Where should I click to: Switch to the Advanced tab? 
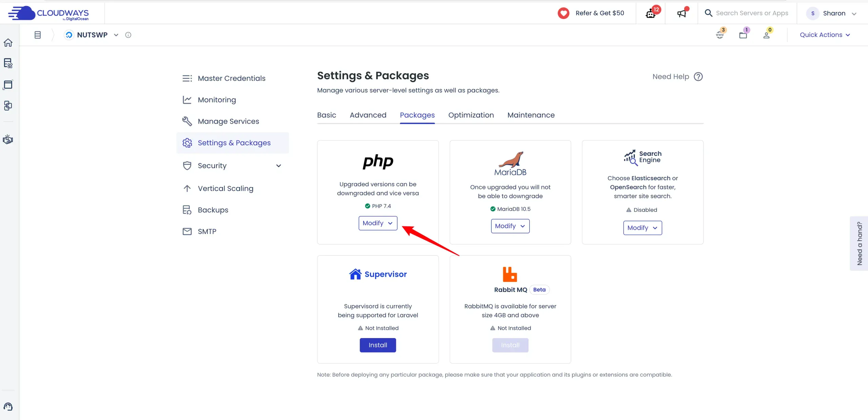pyautogui.click(x=368, y=115)
